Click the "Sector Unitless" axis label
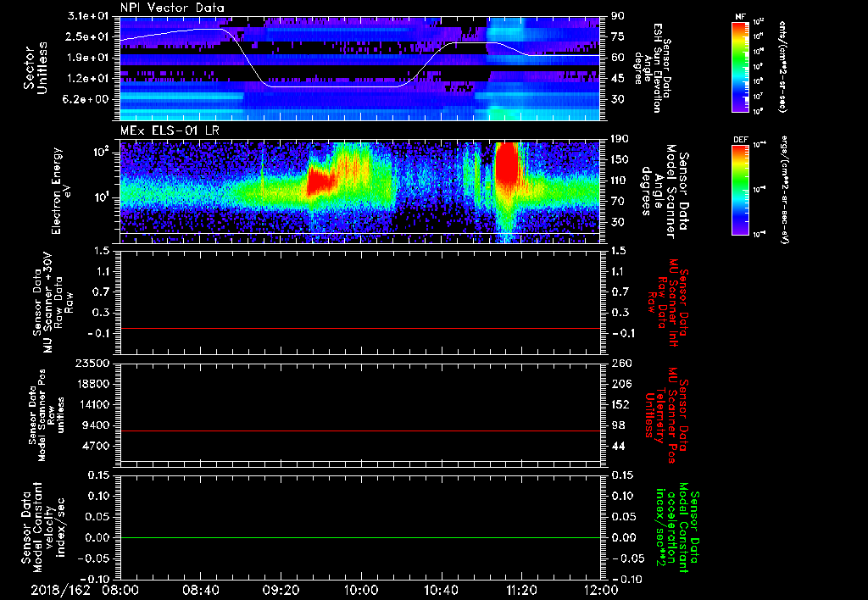Screen dimensions: 868x600 36,68
